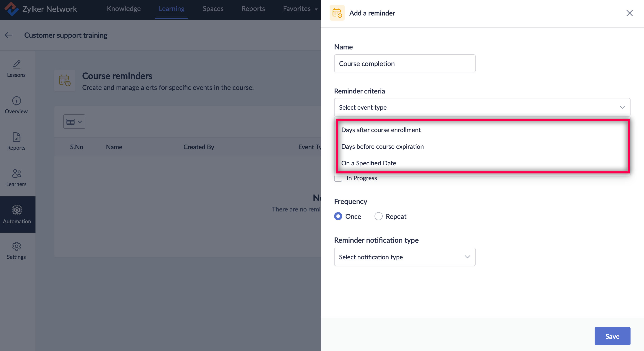644x351 pixels.
Task: Close the Add a reminder panel
Action: point(629,13)
